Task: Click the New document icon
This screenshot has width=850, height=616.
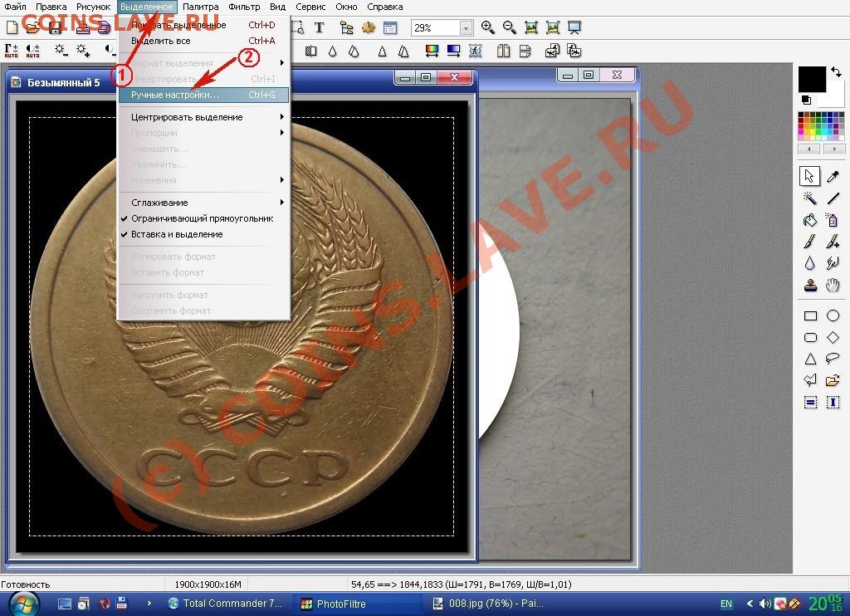Action: 12,27
